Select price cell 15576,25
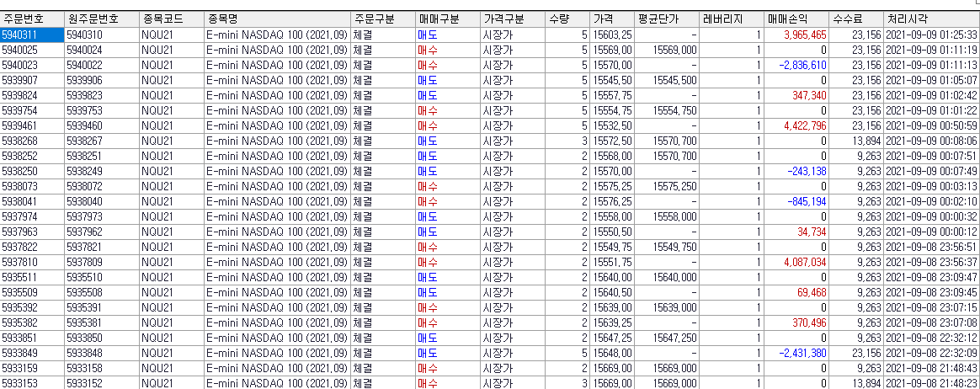Screen dimensions: 980x389 612,201
